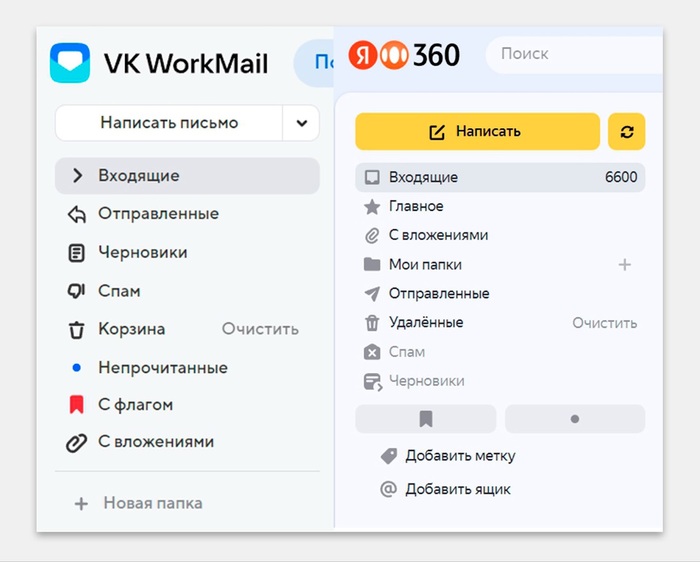Image resolution: width=700 pixels, height=562 pixels.
Task: Click the Главное star icon
Action: (372, 207)
